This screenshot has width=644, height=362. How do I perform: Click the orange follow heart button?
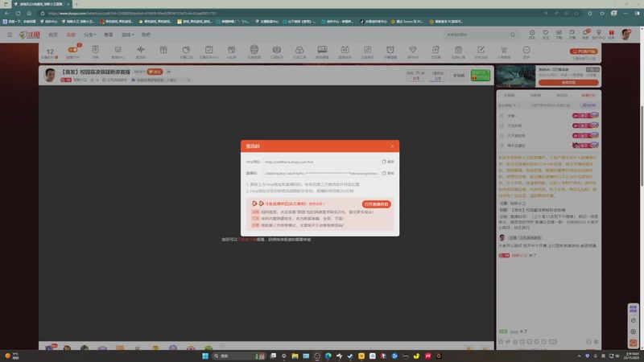pyautogui.click(x=155, y=72)
